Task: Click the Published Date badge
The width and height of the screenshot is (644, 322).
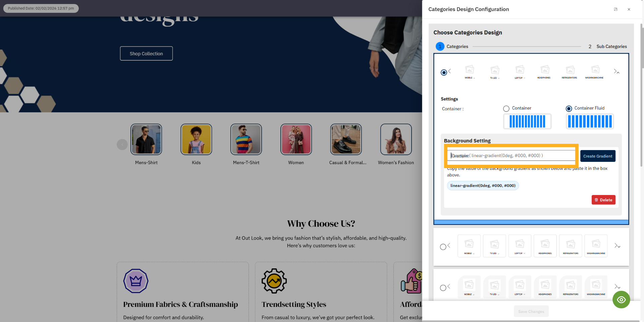Action: click(41, 8)
